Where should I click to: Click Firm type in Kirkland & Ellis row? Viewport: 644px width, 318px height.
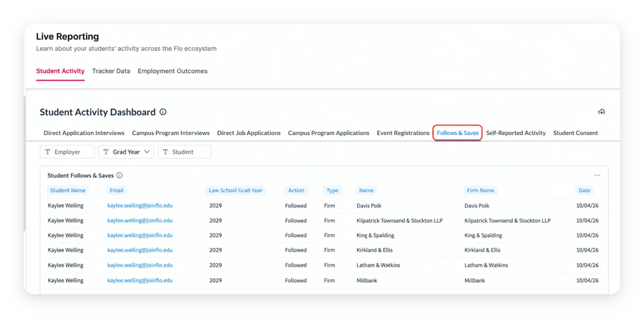(x=329, y=250)
